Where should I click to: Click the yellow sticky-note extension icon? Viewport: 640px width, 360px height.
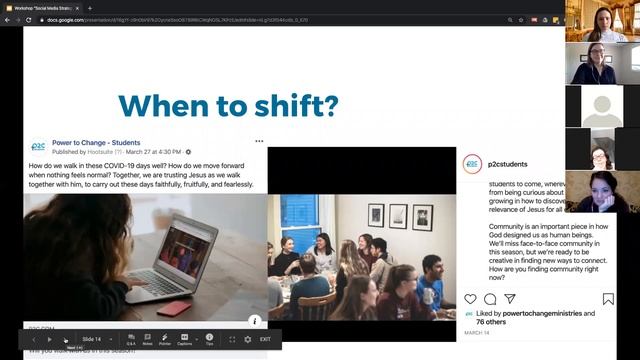pos(556,20)
